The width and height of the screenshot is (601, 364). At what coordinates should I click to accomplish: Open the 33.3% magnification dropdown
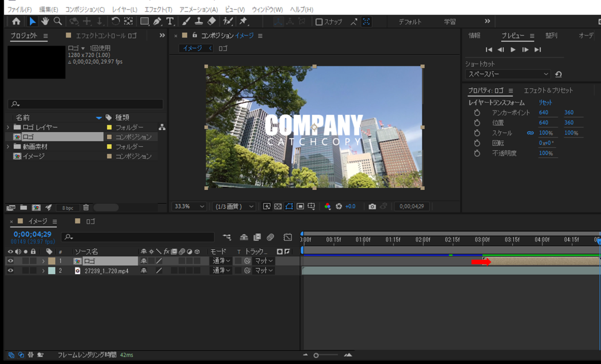[189, 206]
